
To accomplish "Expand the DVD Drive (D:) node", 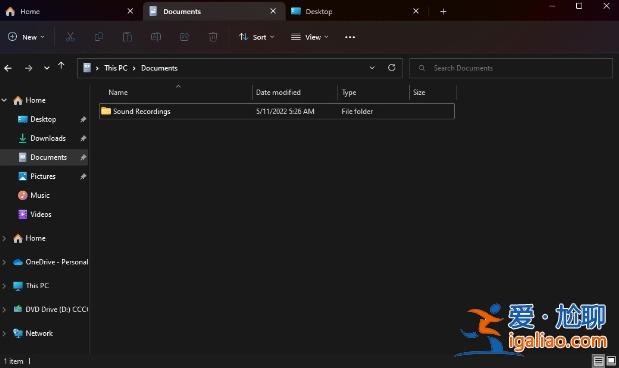I will (4, 309).
